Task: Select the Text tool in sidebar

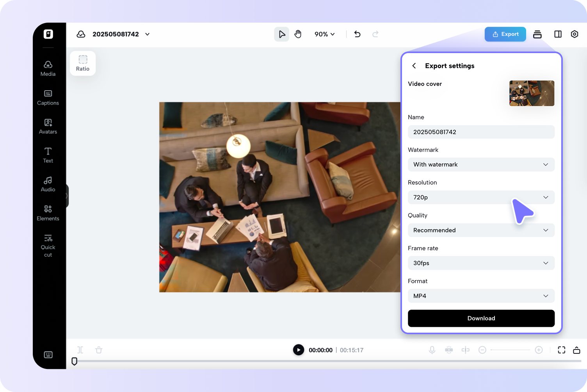Action: coord(48,155)
